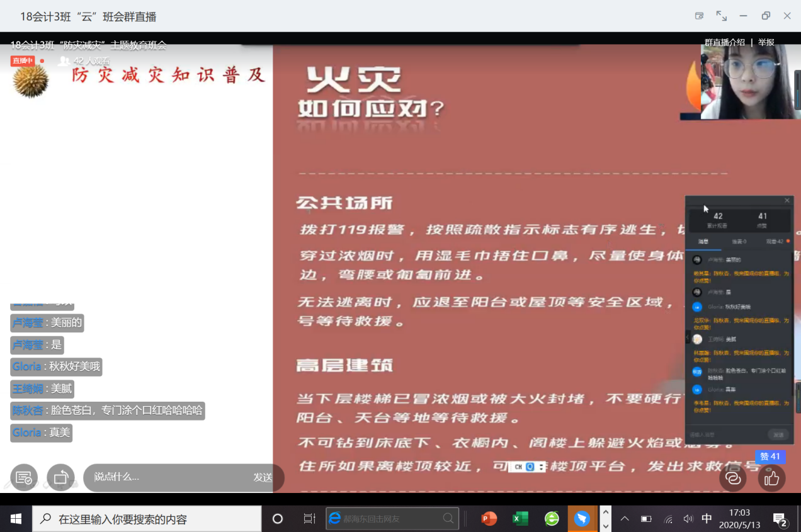Open the sign-in checklist icon at bottom left
Viewport: 801px width, 532px height.
(x=24, y=478)
